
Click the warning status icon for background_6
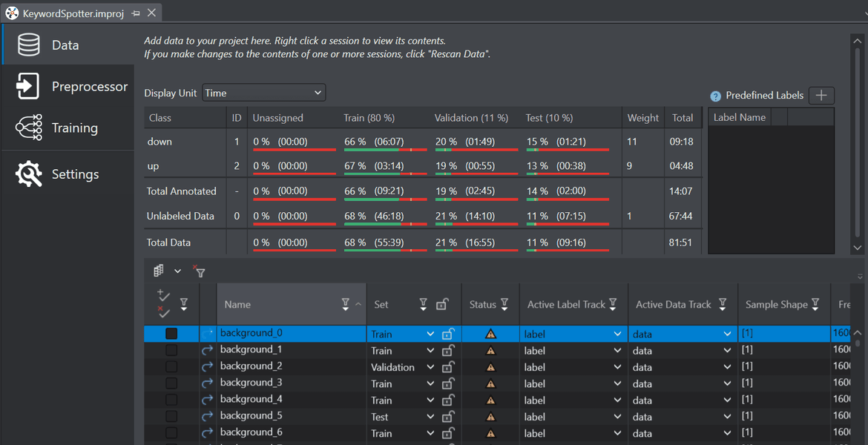(x=490, y=433)
